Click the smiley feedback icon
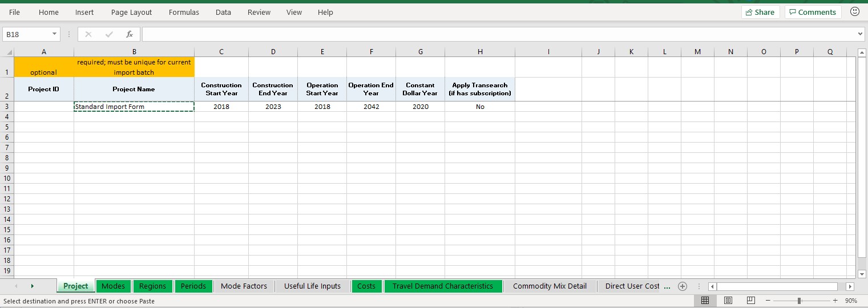Viewport: 868px width, 308px height. (x=854, y=12)
